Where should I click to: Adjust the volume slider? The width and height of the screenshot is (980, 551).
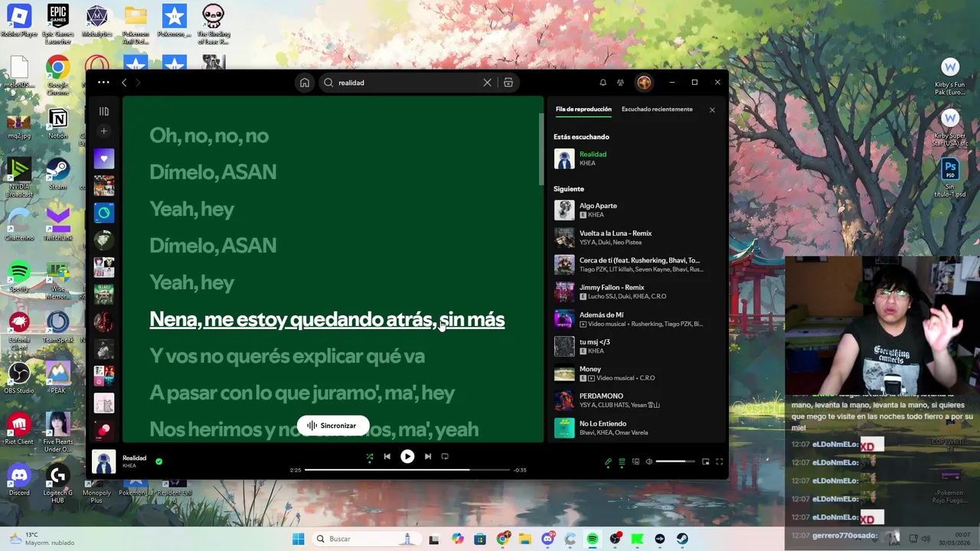676,462
